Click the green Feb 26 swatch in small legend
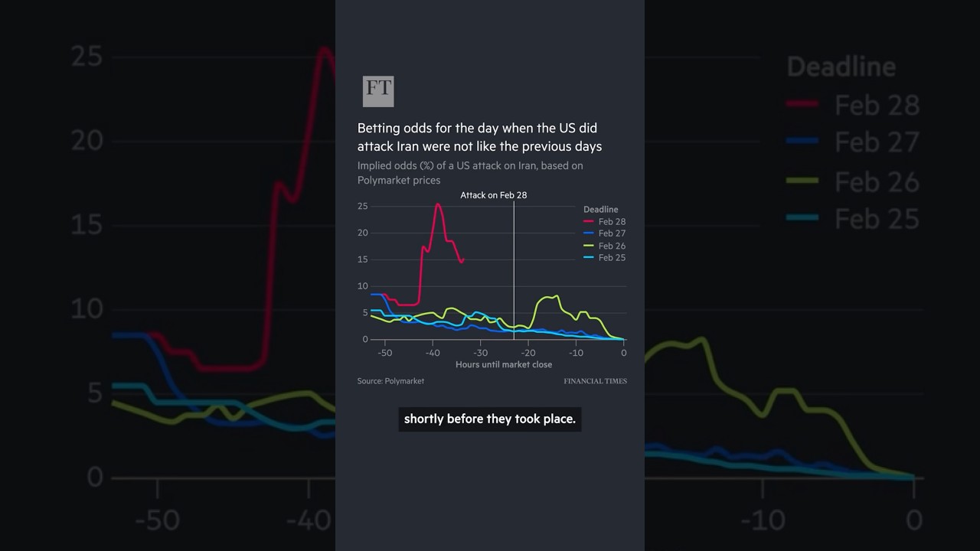This screenshot has width=980, height=551. point(588,246)
